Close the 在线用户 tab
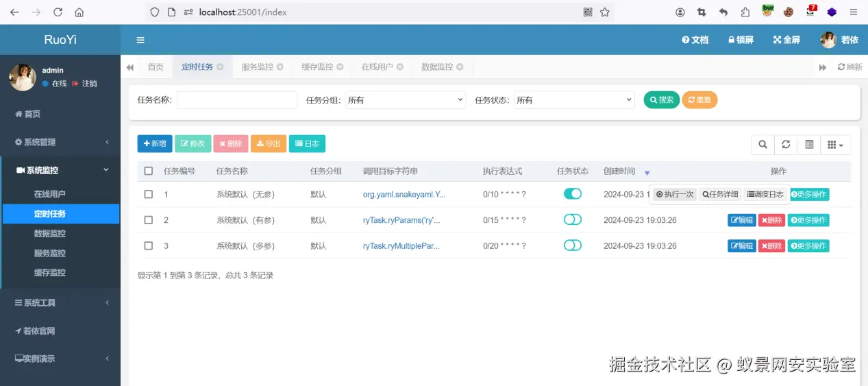Viewport: 868px width, 386px height. point(400,67)
